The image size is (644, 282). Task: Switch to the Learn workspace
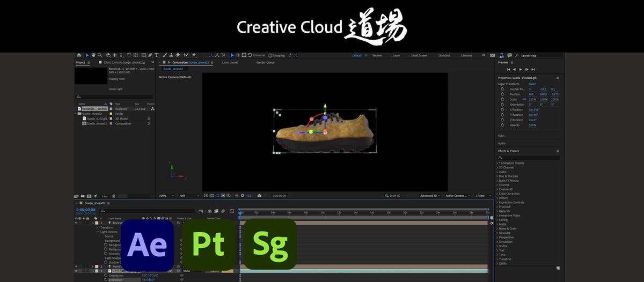(396, 55)
